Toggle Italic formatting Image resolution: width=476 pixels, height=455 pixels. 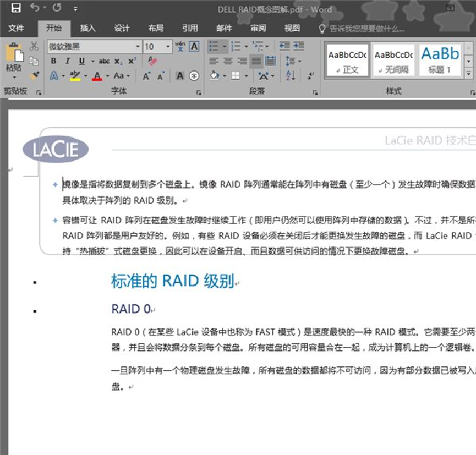click(x=68, y=61)
